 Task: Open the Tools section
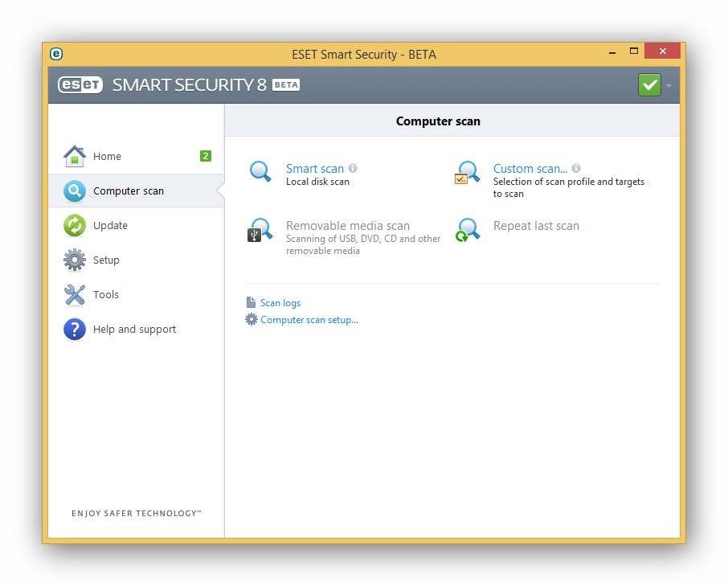click(136, 294)
